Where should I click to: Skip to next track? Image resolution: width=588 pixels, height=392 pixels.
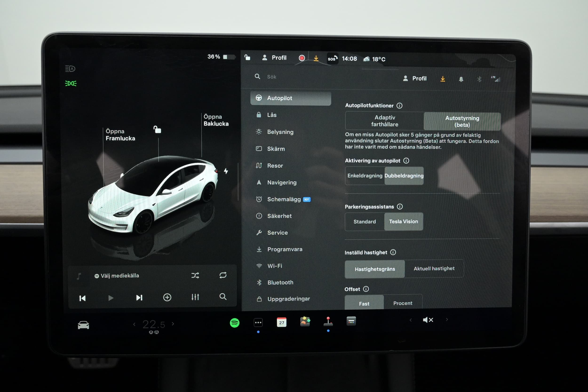(139, 298)
